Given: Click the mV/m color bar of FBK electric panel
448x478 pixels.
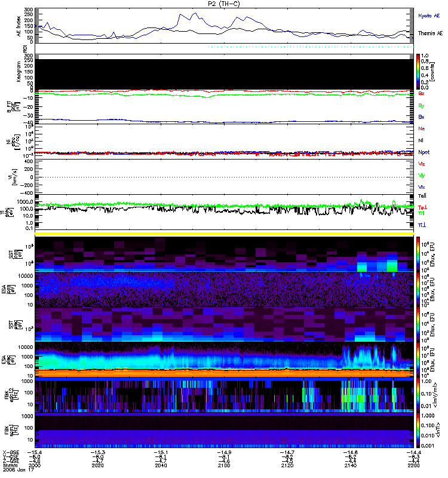Looking at the screenshot, I should click(418, 395).
